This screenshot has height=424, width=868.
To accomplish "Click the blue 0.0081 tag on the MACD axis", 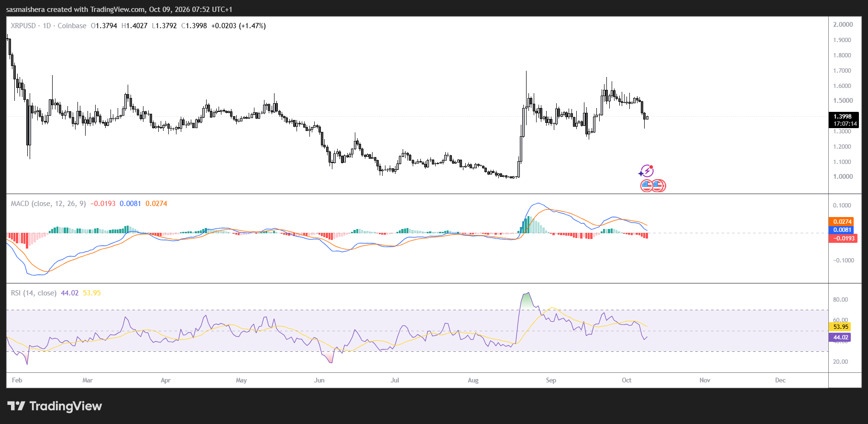I will (x=842, y=230).
